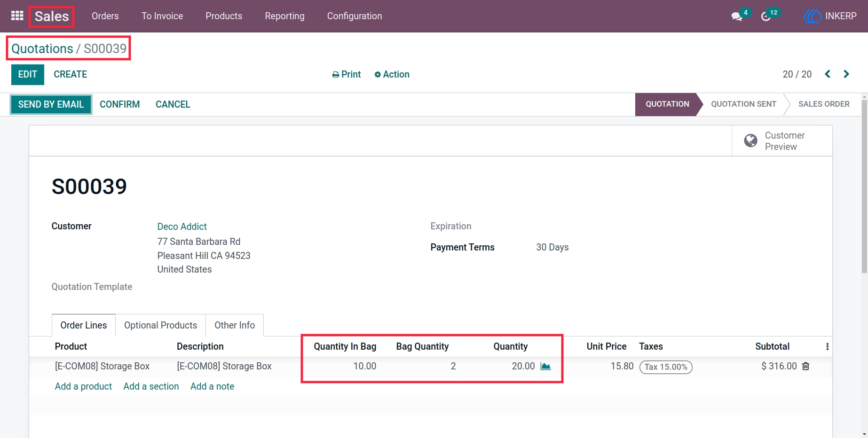The width and height of the screenshot is (868, 438).
Task: Go to the next record arrow
Action: (x=846, y=74)
